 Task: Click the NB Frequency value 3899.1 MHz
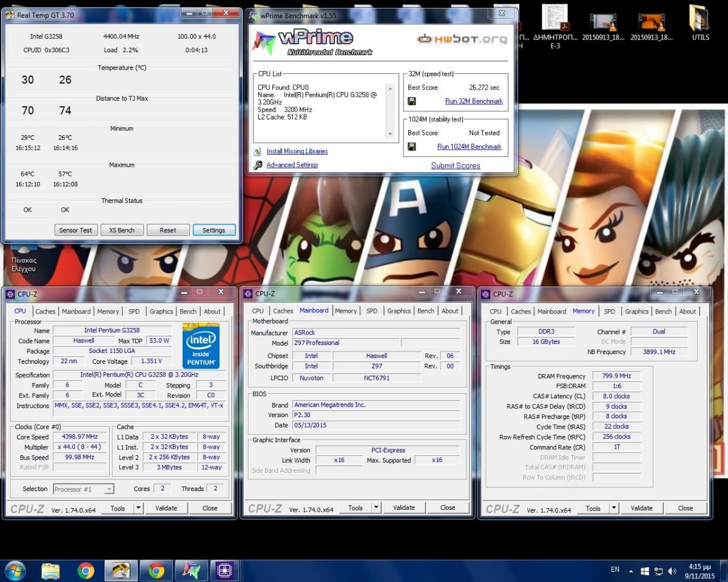658,352
